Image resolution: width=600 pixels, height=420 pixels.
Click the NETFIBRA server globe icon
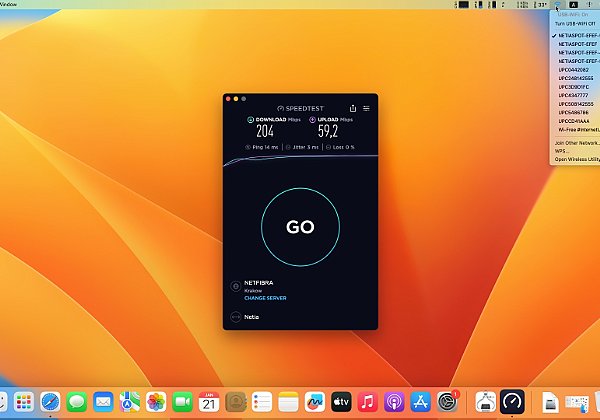click(x=236, y=286)
